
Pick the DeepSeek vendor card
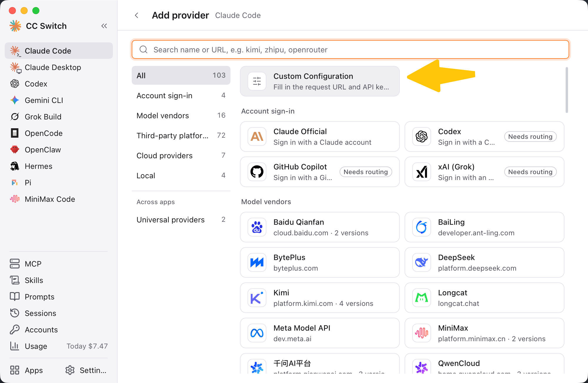pyautogui.click(x=485, y=262)
